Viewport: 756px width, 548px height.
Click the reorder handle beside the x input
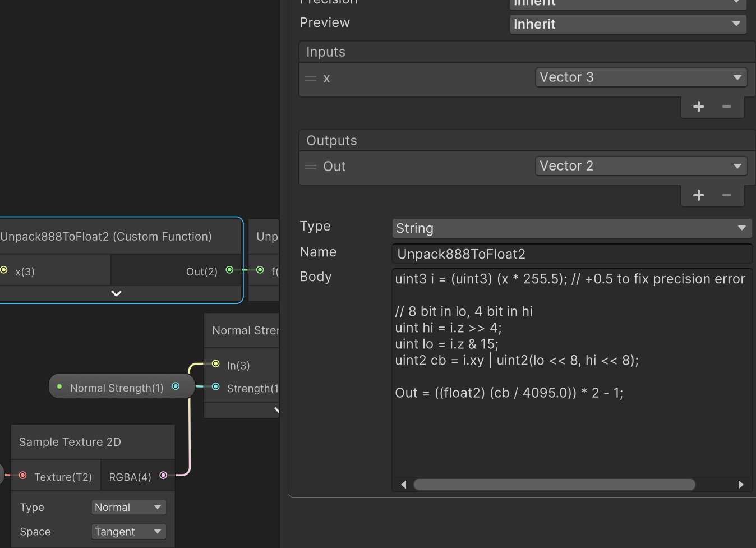tap(311, 79)
